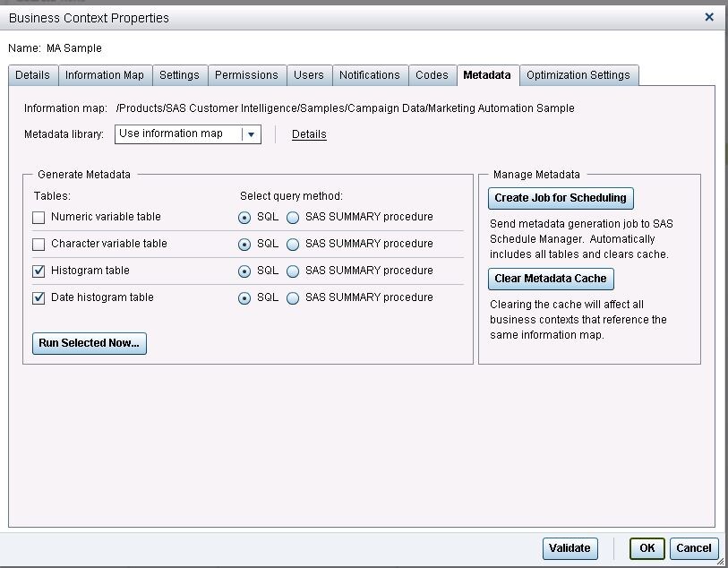Click Create Job for Scheduling
The image size is (728, 568).
(561, 198)
